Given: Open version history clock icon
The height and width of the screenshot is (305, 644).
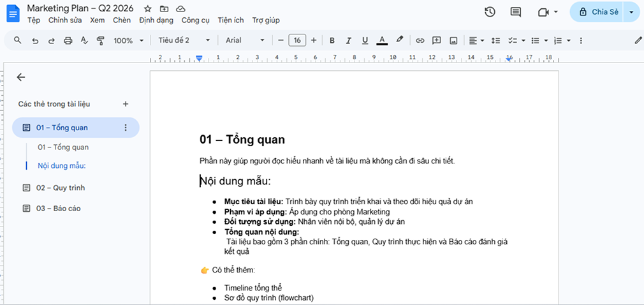Looking at the screenshot, I should point(490,12).
